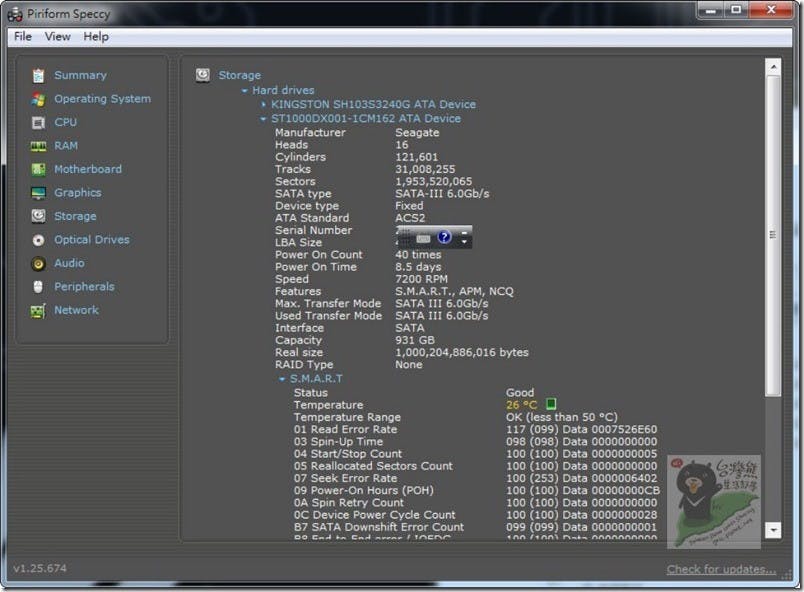The height and width of the screenshot is (592, 804).
Task: Open the Help menu
Action: click(96, 36)
